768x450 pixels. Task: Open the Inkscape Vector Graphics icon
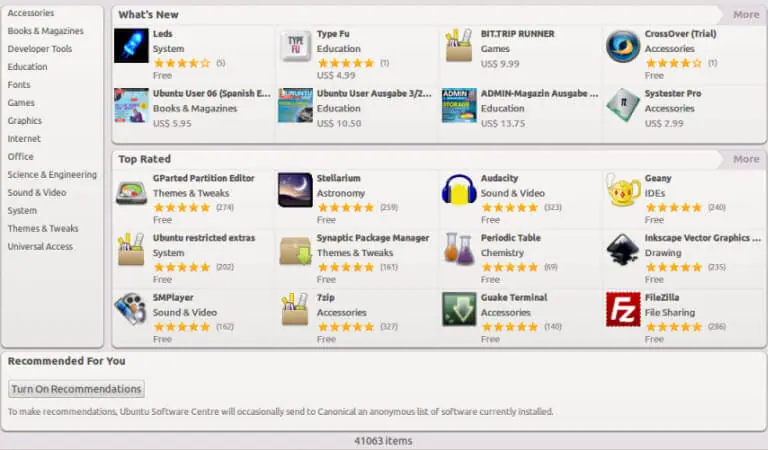[x=623, y=249]
